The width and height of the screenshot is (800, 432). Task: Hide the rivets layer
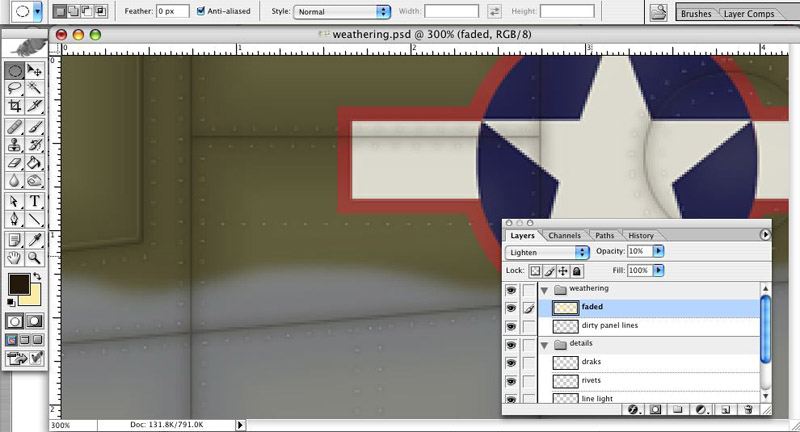click(511, 382)
